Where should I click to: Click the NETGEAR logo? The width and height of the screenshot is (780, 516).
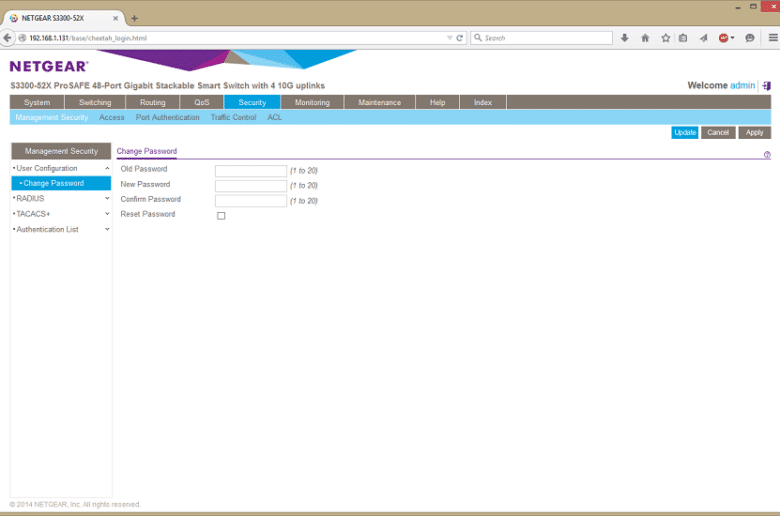[x=49, y=66]
